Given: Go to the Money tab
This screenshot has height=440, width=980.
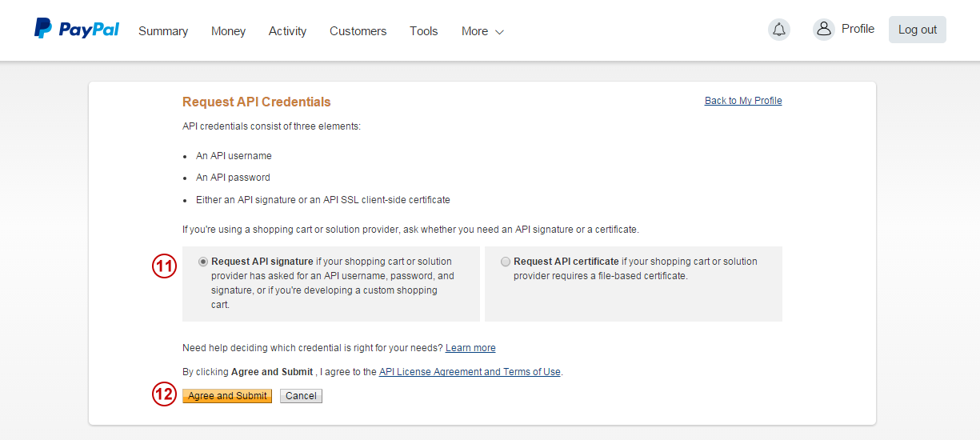Looking at the screenshot, I should pos(228,31).
